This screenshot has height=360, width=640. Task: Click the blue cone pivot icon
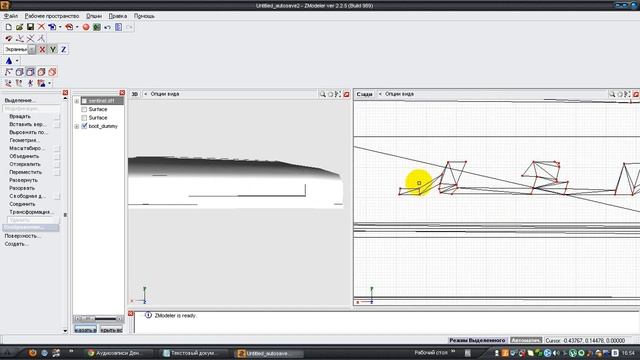tap(9, 60)
